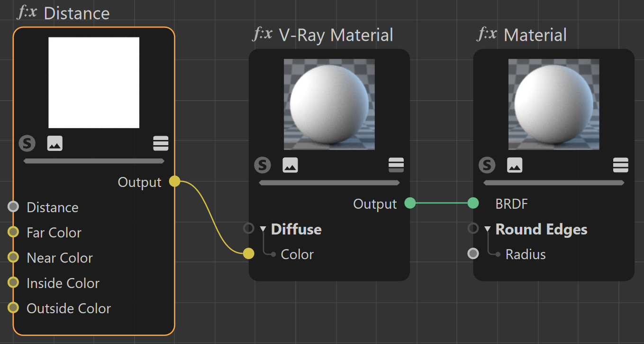Click the S solo icon on V-Ray Material node

[x=262, y=165]
